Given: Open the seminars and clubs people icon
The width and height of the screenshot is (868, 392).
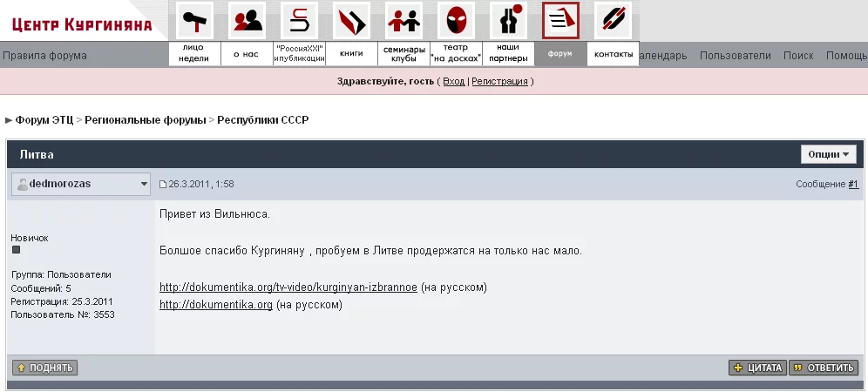Looking at the screenshot, I should 403,21.
